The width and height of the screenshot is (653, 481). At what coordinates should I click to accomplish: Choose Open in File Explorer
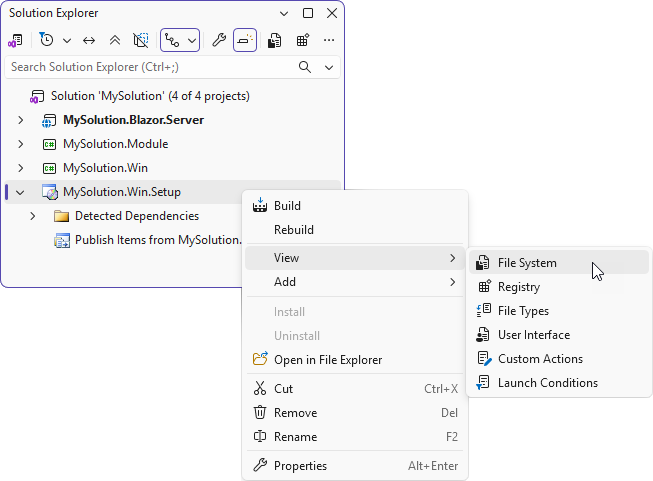(x=355, y=360)
